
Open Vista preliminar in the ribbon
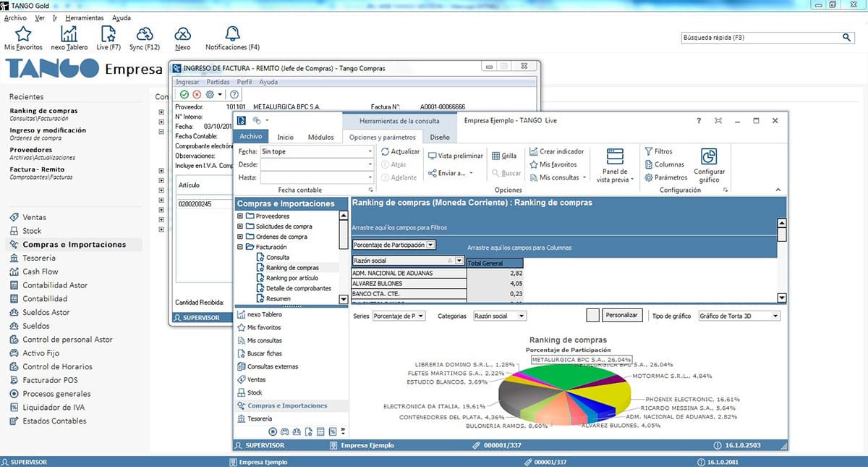point(456,156)
